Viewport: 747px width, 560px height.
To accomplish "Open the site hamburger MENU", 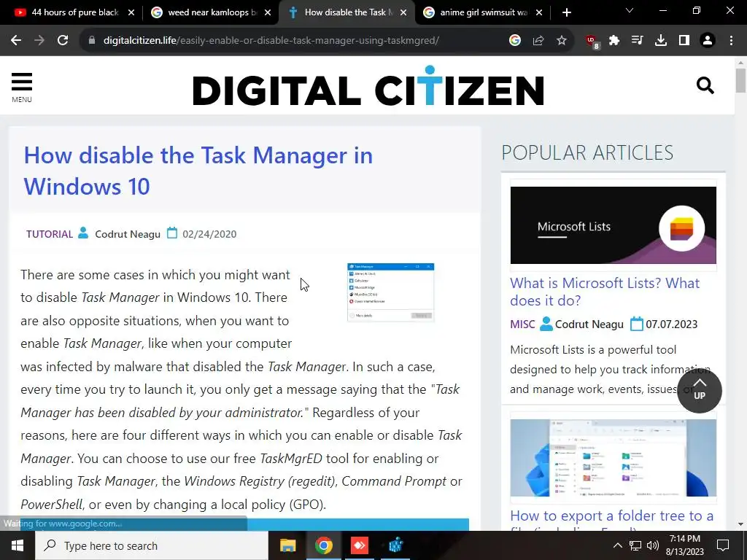I will pos(22,87).
